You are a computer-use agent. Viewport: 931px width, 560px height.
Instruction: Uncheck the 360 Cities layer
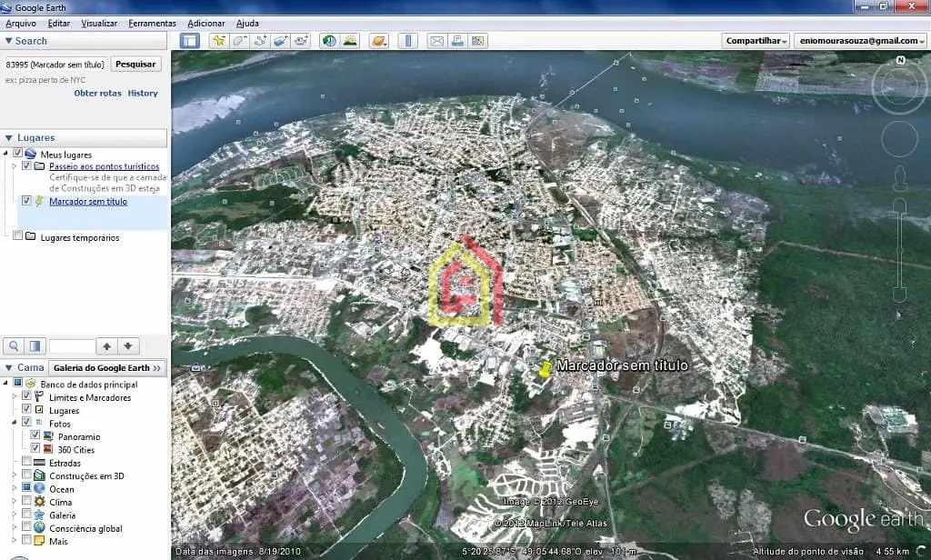[x=35, y=448]
